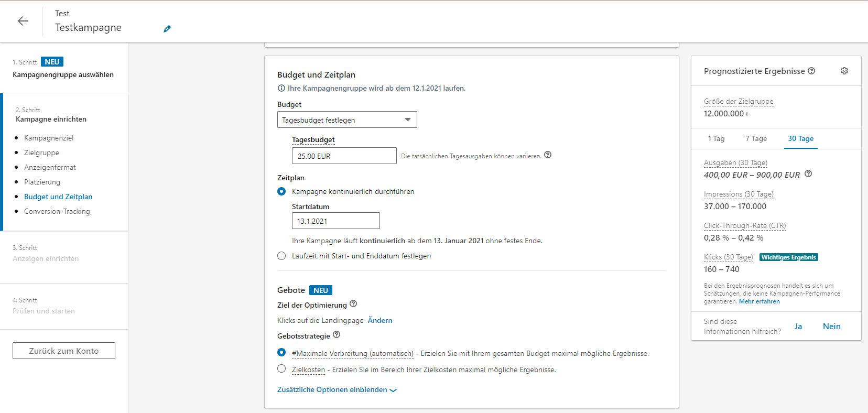Image resolution: width=868 pixels, height=413 pixels.
Task: Open help icon next to Prognostizierte Ergebnisse
Action: pyautogui.click(x=811, y=71)
